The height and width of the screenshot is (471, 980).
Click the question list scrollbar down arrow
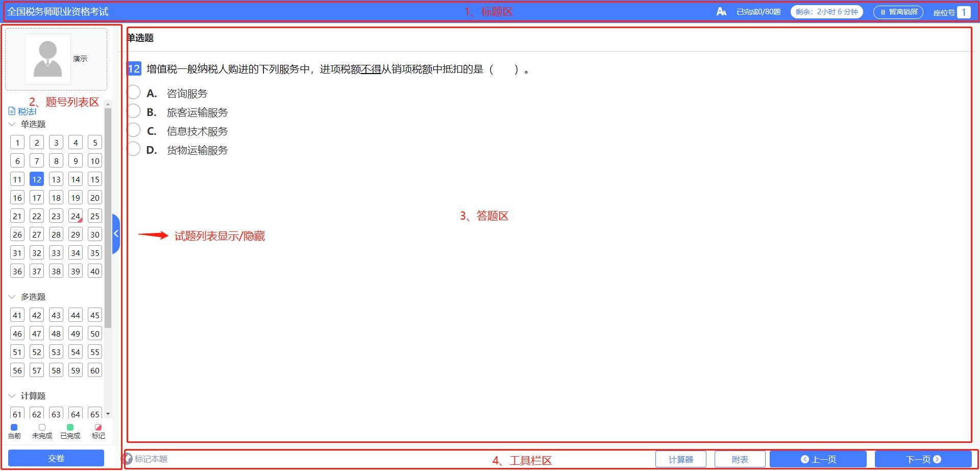coord(108,414)
